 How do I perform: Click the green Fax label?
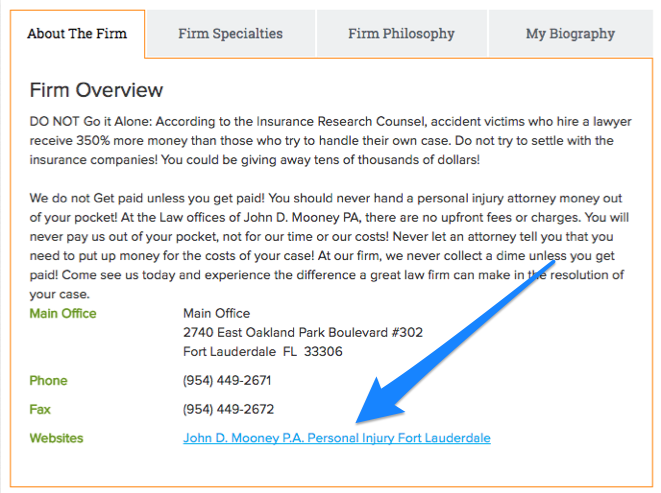(x=41, y=409)
